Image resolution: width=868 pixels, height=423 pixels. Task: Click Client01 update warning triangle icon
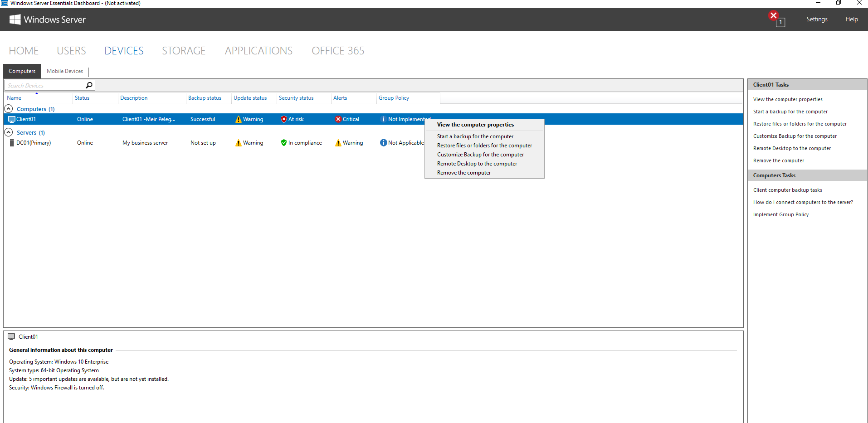pyautogui.click(x=239, y=119)
